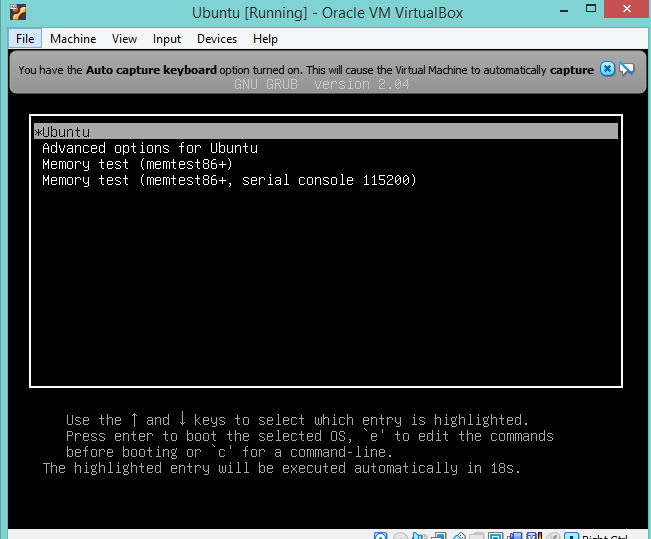Click the hard disk activity status icon

[380, 536]
